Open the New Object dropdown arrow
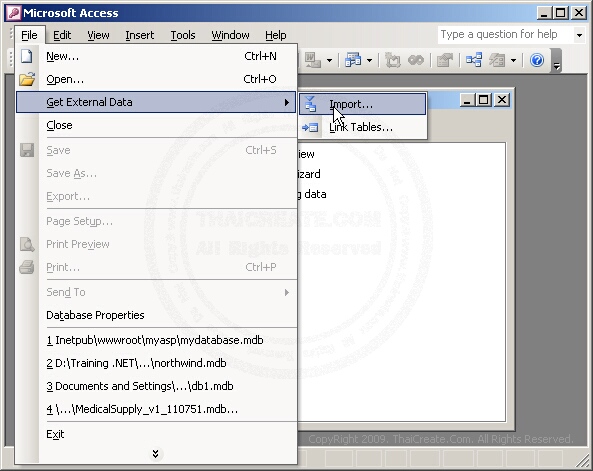Image resolution: width=593 pixels, height=471 pixels. point(513,60)
